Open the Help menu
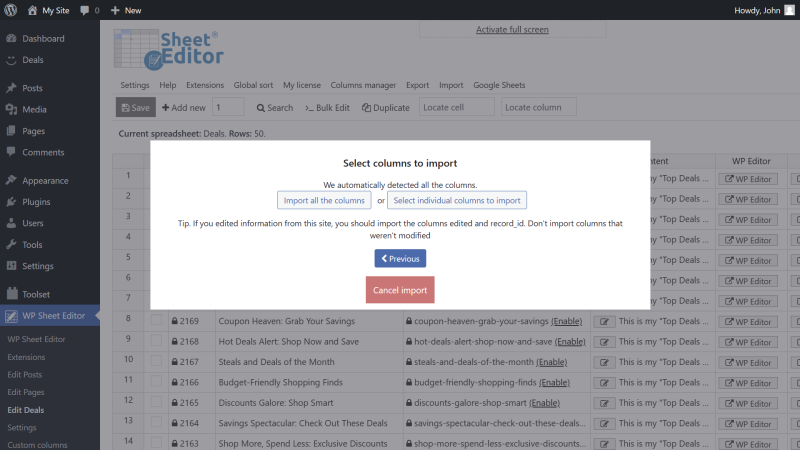800x450 pixels. pos(167,85)
